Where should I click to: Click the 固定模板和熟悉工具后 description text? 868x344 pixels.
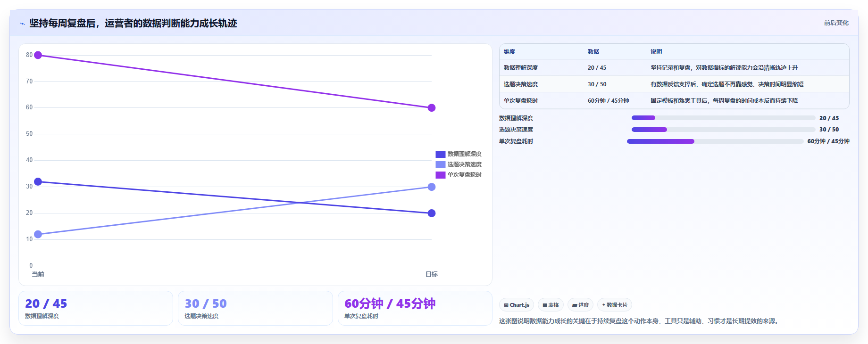[x=724, y=101]
